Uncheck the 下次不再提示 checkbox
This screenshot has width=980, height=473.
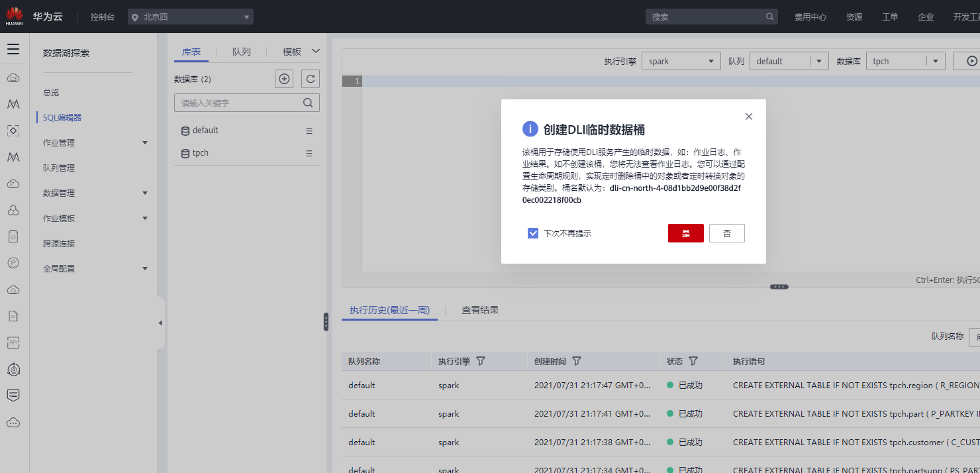(533, 233)
